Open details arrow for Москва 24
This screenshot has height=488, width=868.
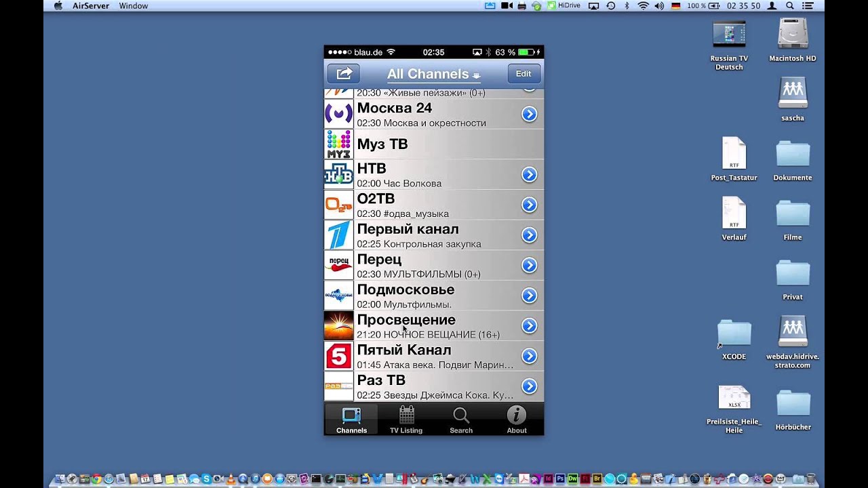click(529, 115)
